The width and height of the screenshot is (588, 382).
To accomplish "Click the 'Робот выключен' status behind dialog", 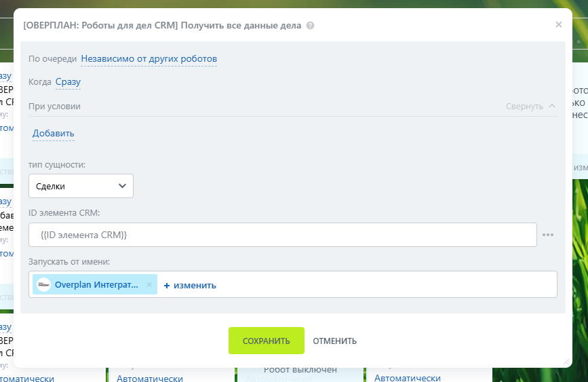I will point(300,370).
